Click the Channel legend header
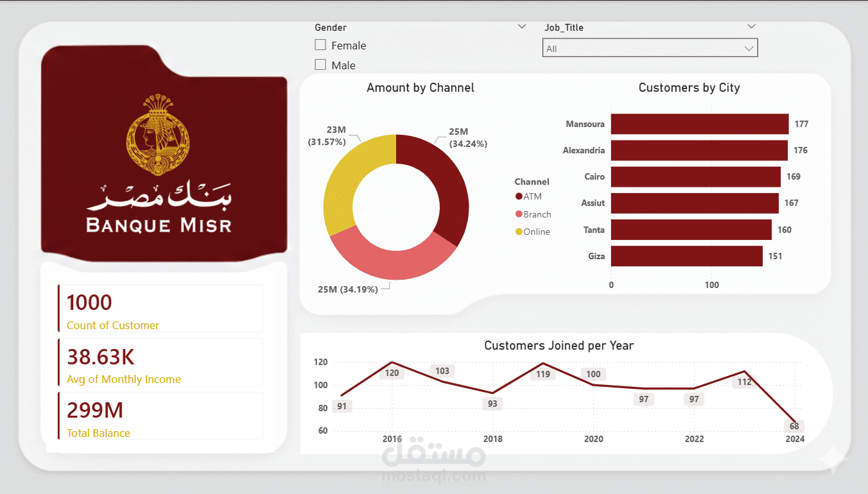Screen dimensions: 868x494 point(532,182)
